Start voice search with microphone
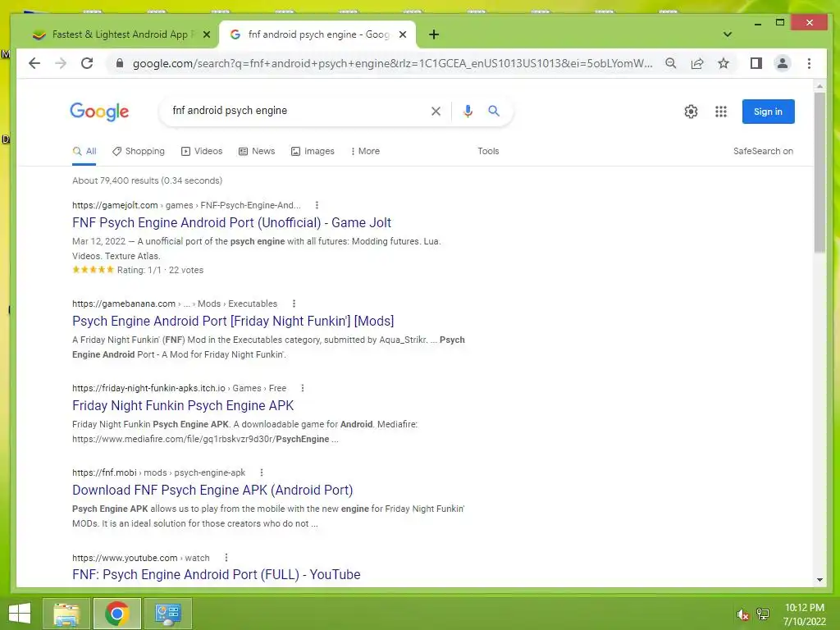Viewport: 840px width, 630px height. [x=468, y=111]
